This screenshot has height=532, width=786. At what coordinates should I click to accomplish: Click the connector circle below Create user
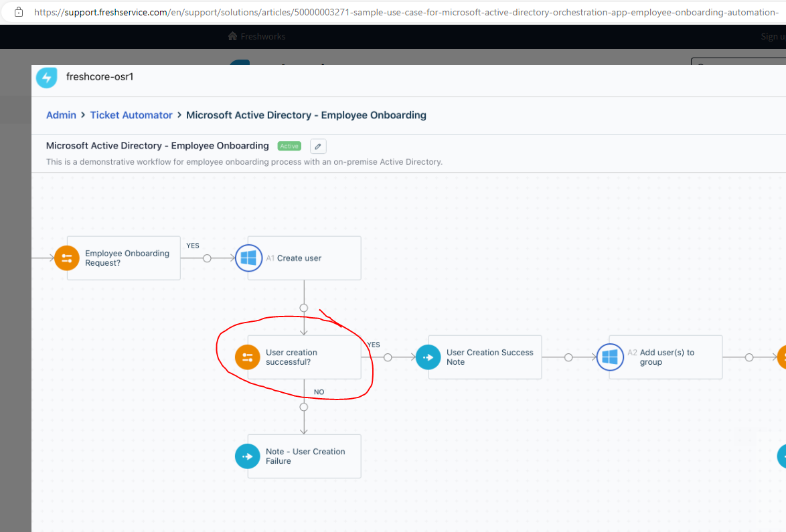coord(304,308)
